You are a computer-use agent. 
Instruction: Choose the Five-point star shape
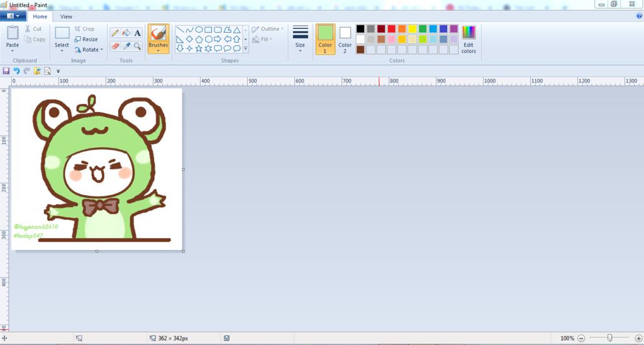pyautogui.click(x=199, y=48)
